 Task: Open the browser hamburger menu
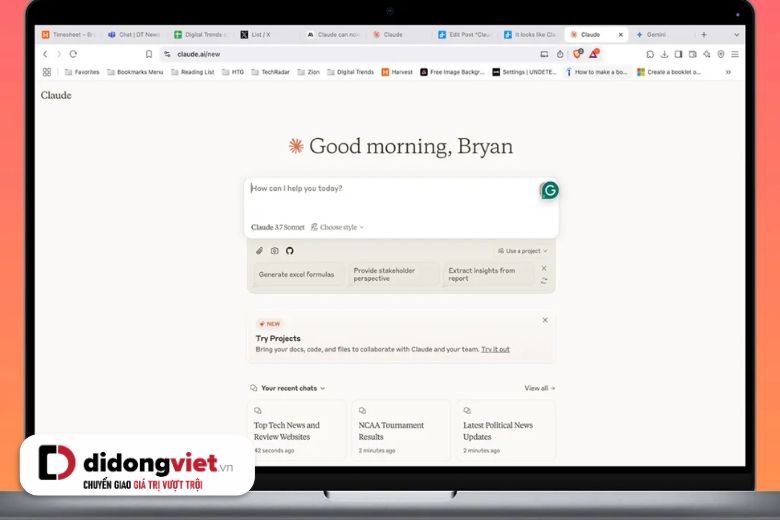[x=735, y=54]
